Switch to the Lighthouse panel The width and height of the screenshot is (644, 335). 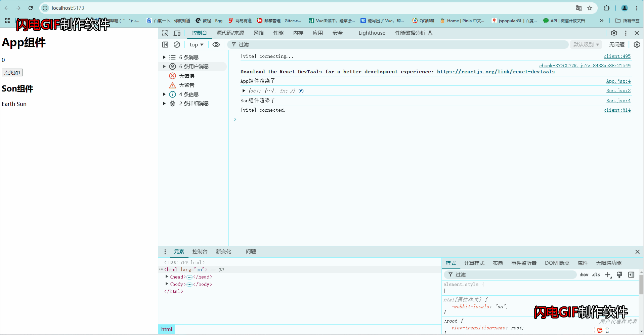[x=372, y=33]
